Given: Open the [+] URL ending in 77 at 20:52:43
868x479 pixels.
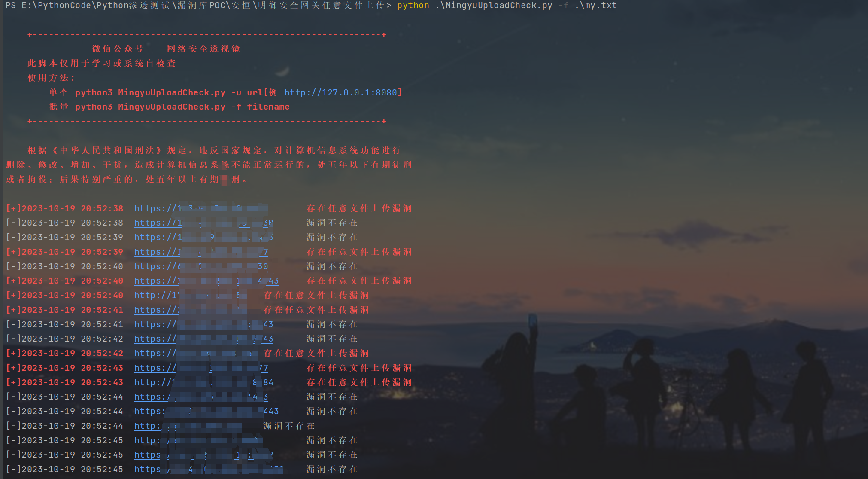Looking at the screenshot, I should pyautogui.click(x=155, y=368).
